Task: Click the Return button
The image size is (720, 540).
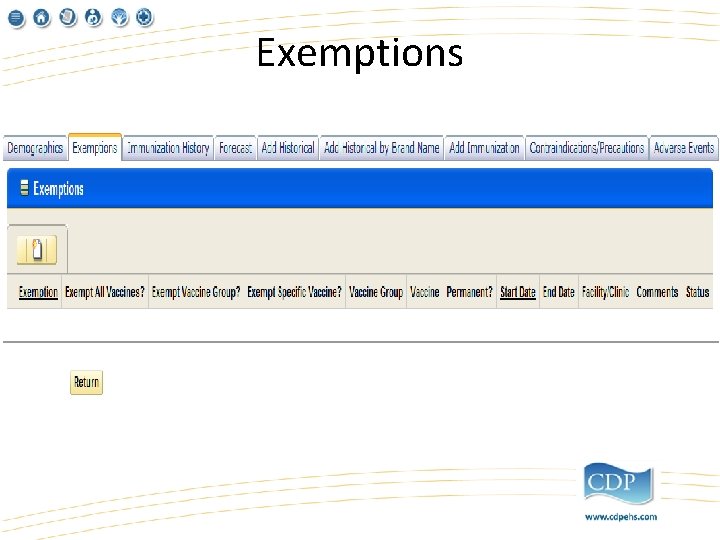Action: tap(86, 382)
